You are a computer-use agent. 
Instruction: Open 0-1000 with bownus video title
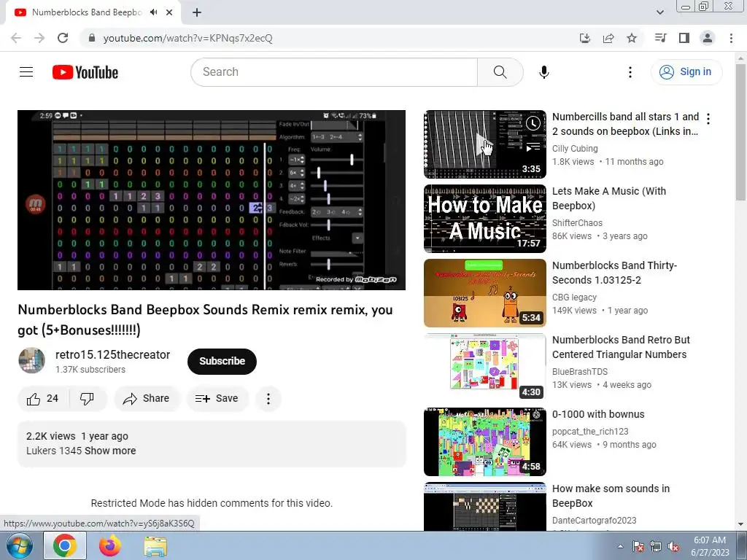click(598, 414)
